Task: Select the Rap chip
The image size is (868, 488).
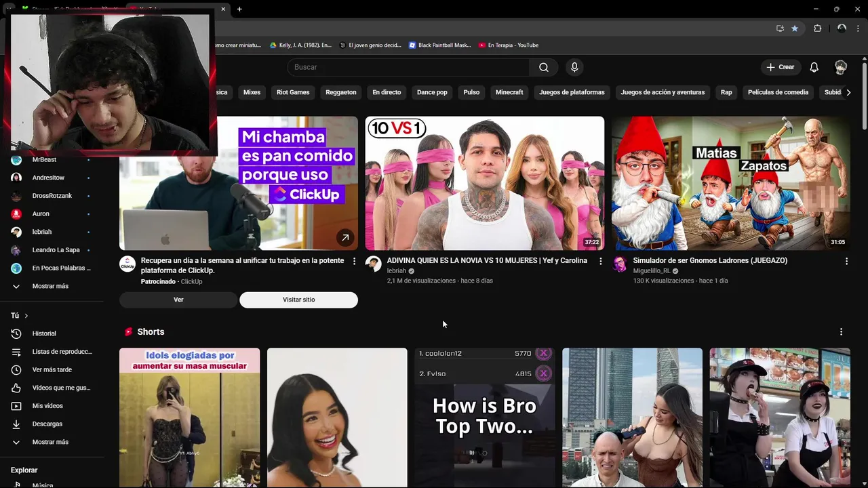Action: (726, 92)
